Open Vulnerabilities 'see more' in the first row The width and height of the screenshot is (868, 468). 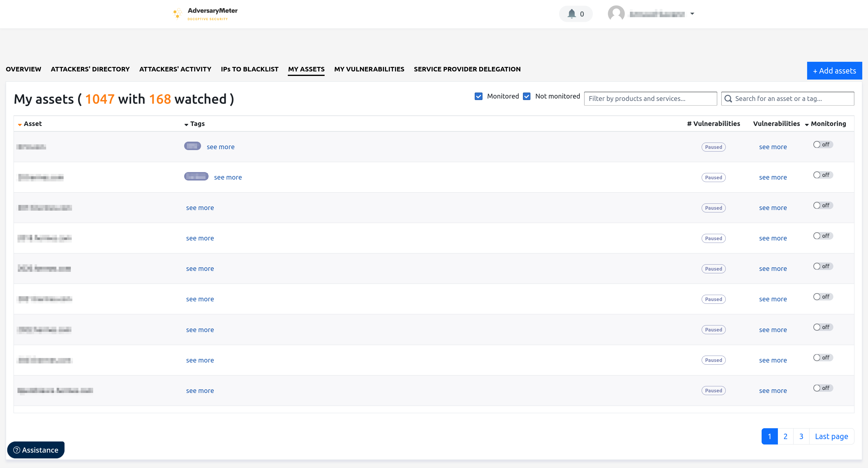(773, 147)
